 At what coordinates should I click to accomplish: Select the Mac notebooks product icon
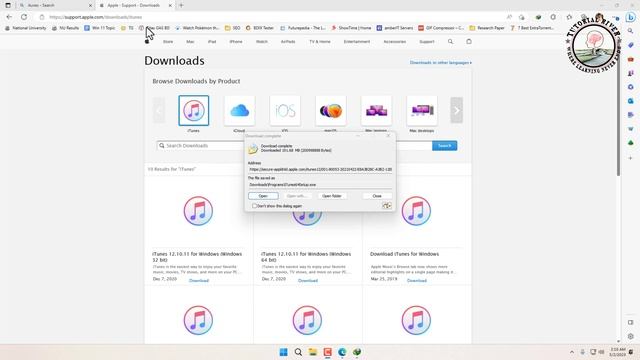[x=376, y=111]
